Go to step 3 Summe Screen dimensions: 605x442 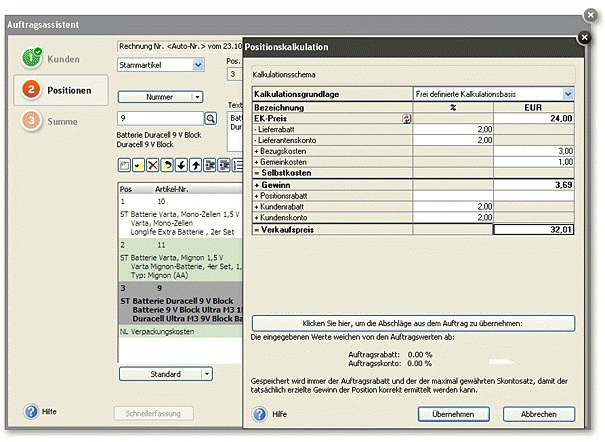pyautogui.click(x=50, y=121)
